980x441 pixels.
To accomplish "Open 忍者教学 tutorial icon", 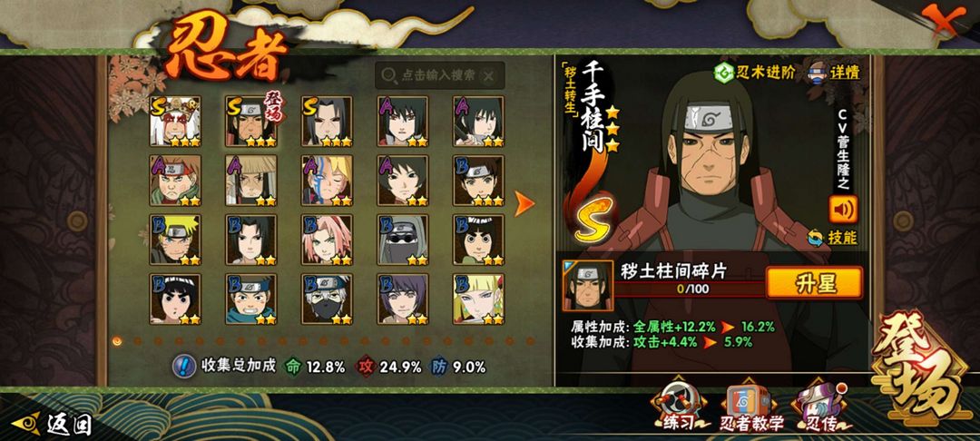I will click(x=751, y=407).
